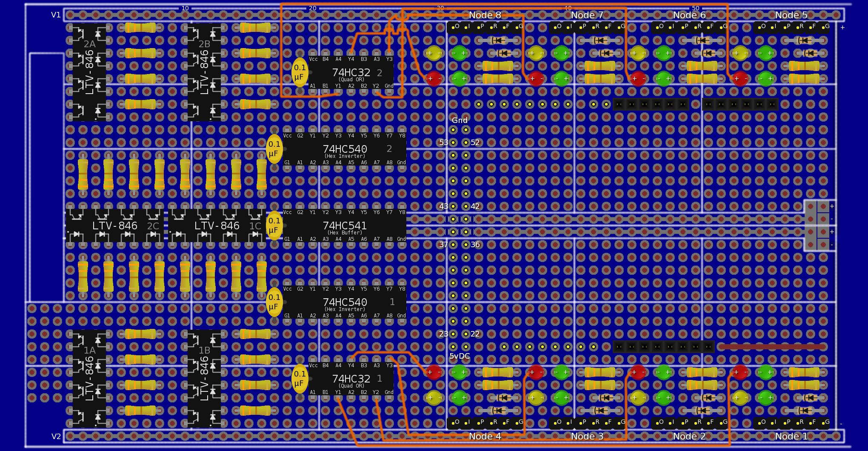Select the 74HC540 hex inverter chip numbered 1

click(x=345, y=302)
